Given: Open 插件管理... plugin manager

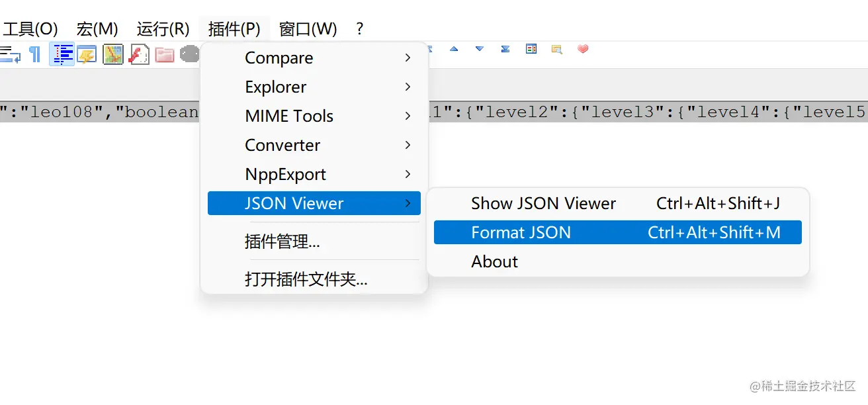Looking at the screenshot, I should coord(314,242).
